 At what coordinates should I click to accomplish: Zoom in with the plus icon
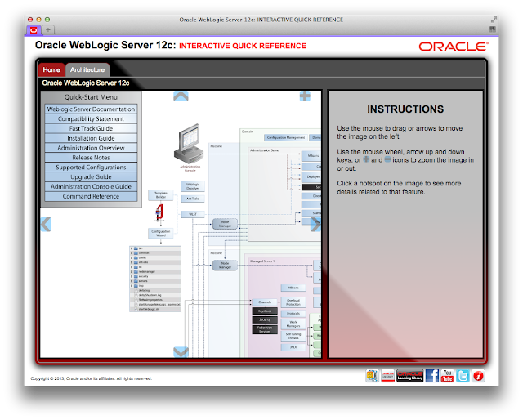click(x=305, y=96)
